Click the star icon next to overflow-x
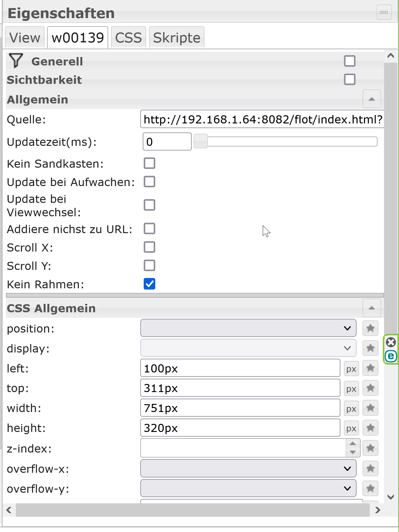 point(370,468)
